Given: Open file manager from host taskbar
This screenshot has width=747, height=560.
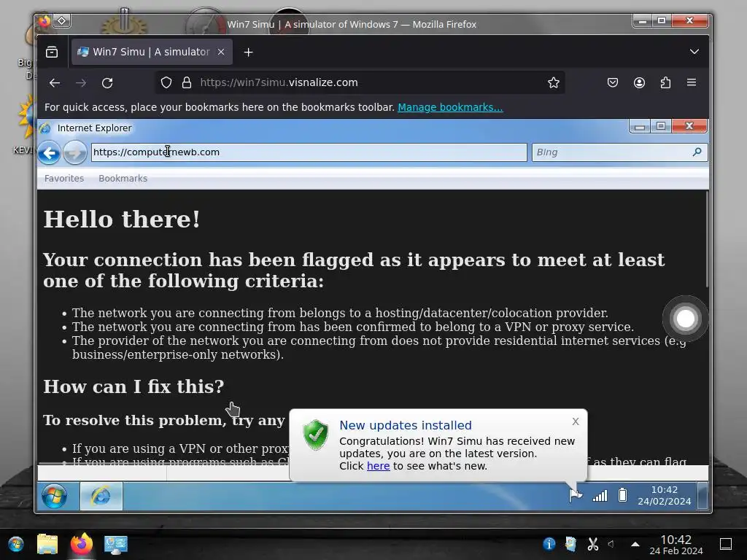Looking at the screenshot, I should click(47, 544).
